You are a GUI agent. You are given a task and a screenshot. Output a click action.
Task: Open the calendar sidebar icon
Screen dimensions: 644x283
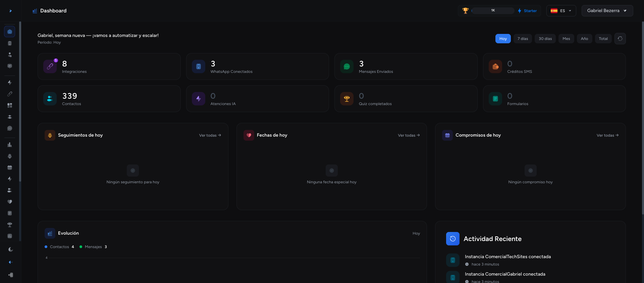(x=10, y=168)
